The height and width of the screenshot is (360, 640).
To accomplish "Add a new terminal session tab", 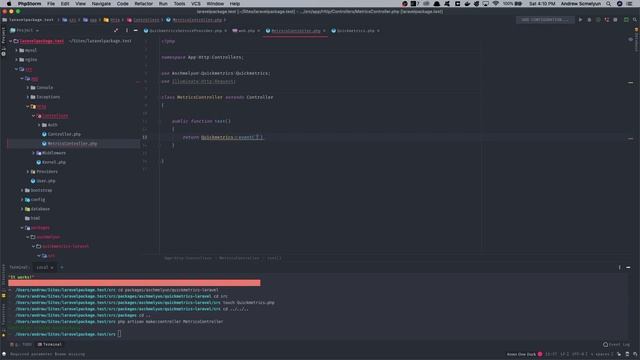I will click(x=62, y=267).
